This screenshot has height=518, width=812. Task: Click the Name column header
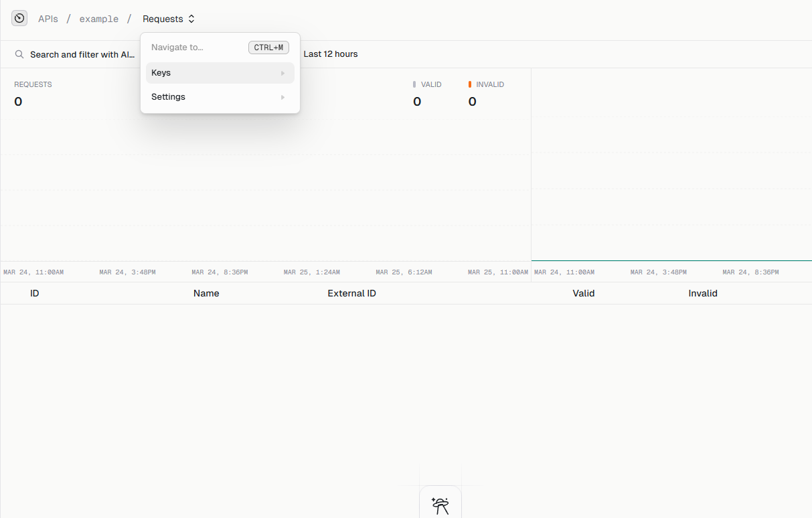(x=206, y=293)
